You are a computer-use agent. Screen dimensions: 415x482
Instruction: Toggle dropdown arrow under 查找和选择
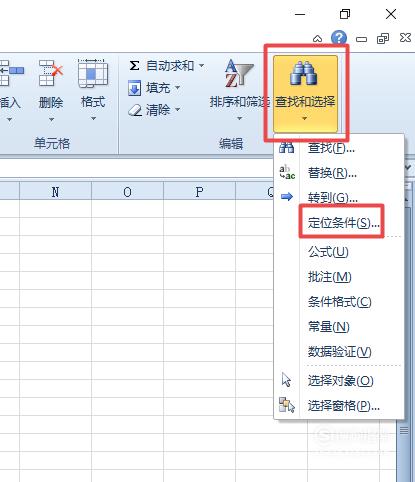(x=304, y=118)
